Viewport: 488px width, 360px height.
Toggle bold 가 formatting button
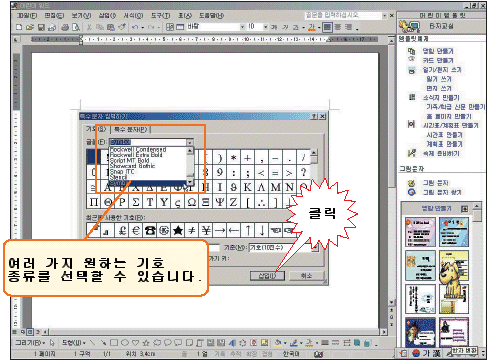[274, 27]
